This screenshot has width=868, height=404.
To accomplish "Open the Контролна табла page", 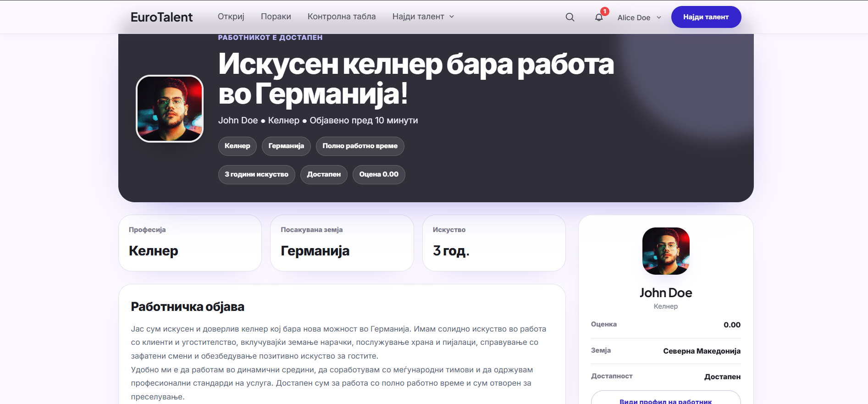I will (x=342, y=17).
